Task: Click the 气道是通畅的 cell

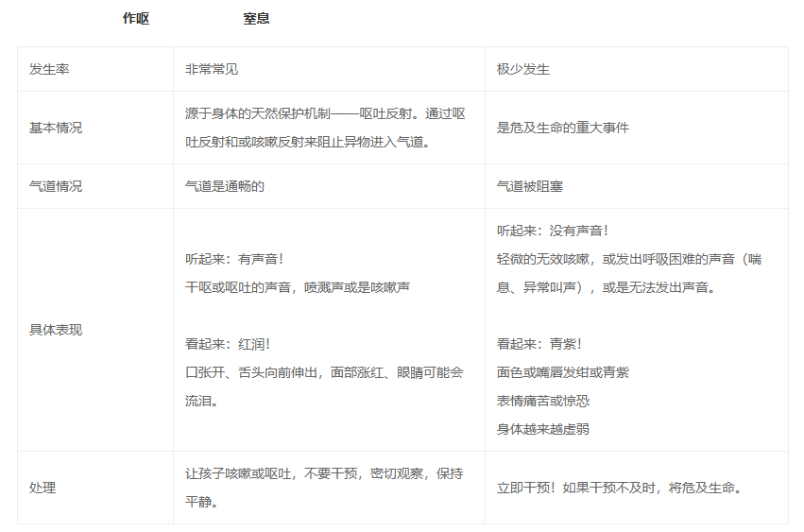Action: click(225, 186)
